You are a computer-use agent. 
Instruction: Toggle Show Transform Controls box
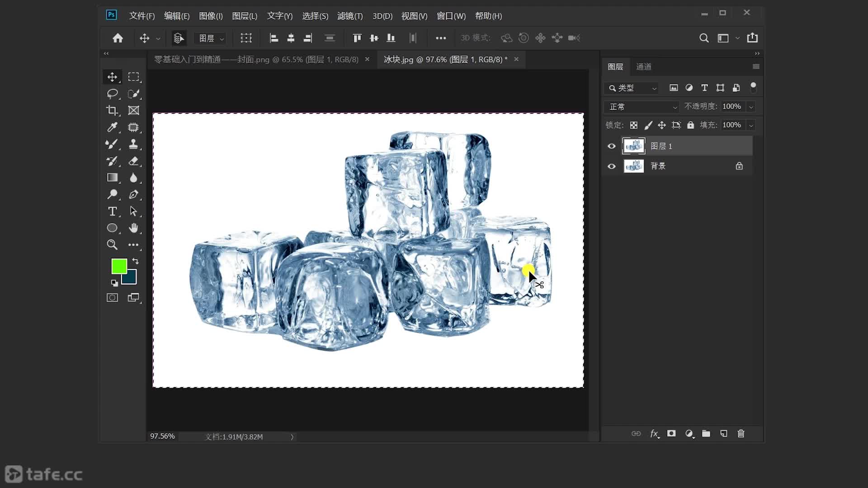coord(246,38)
